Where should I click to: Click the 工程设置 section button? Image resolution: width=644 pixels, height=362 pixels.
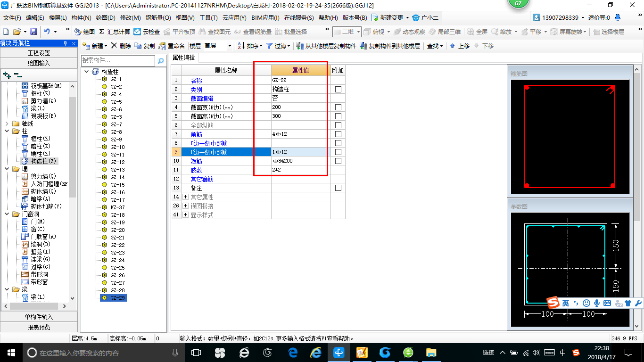pos(39,53)
